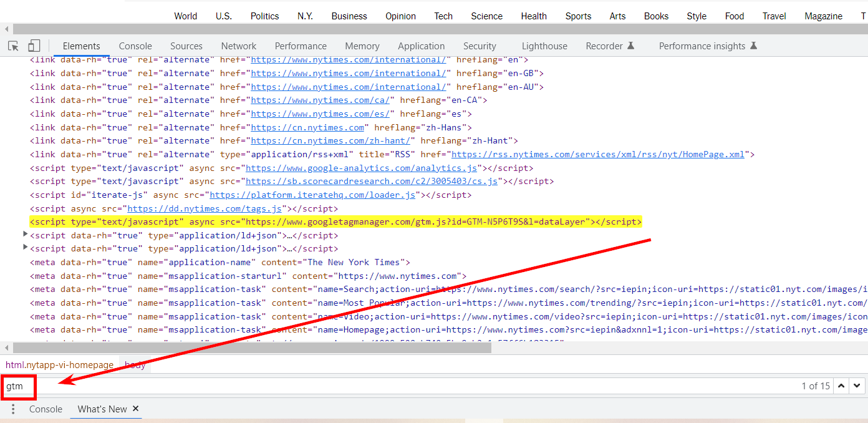Viewport: 868px width, 423px height.
Task: Select the application-name meta line
Action: (219, 263)
